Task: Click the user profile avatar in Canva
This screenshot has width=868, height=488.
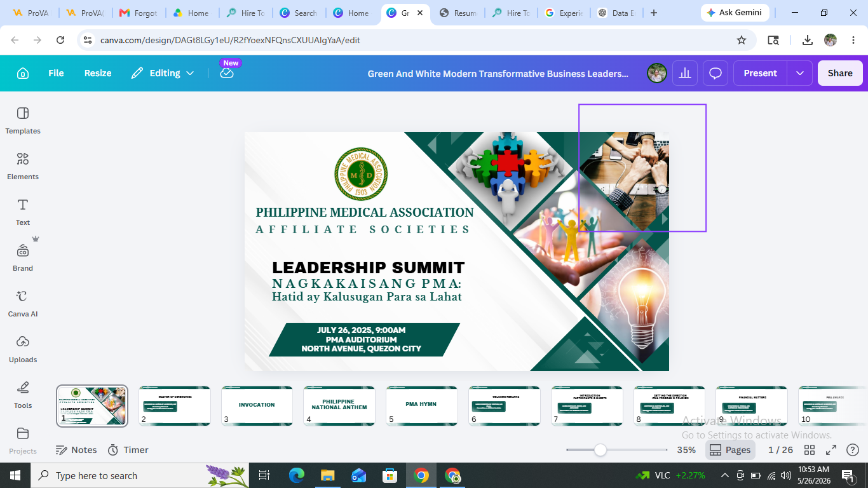Action: click(x=657, y=73)
